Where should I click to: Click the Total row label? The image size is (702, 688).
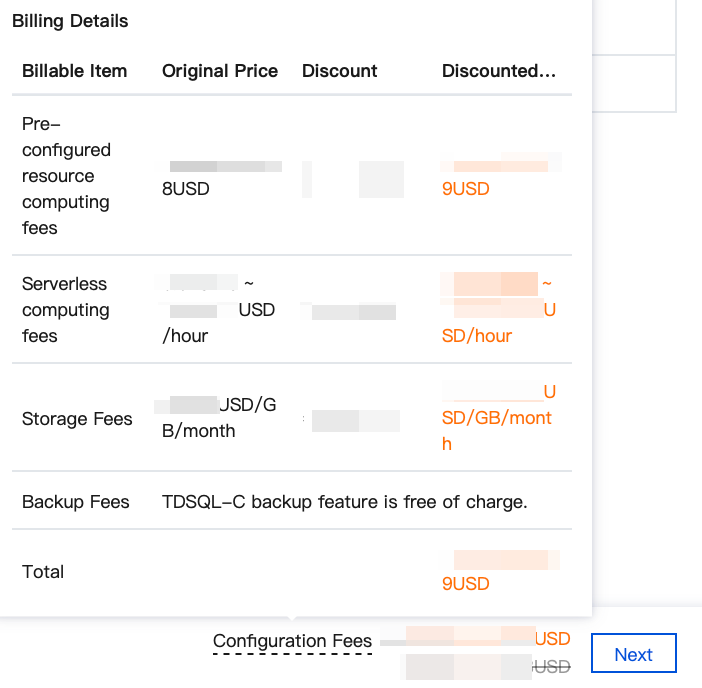[43, 572]
